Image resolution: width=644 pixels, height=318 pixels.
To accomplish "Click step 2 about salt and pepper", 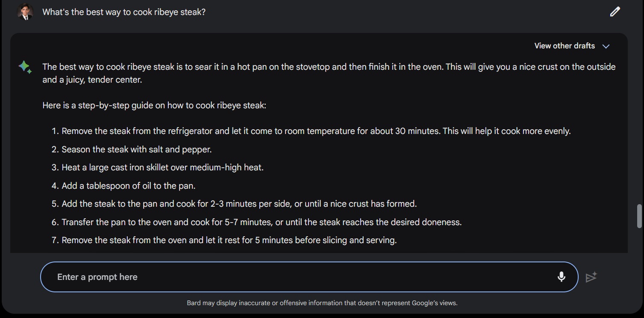I will 136,149.
